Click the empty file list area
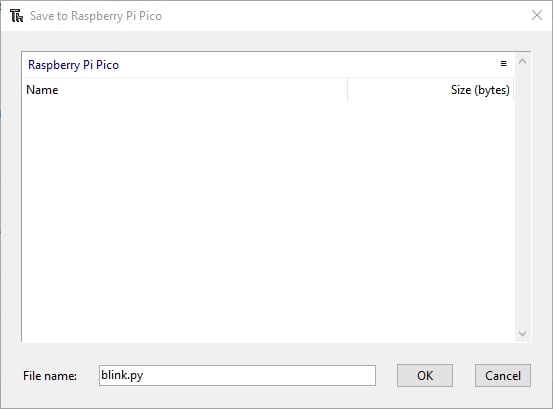This screenshot has width=553, height=409. tap(268, 221)
